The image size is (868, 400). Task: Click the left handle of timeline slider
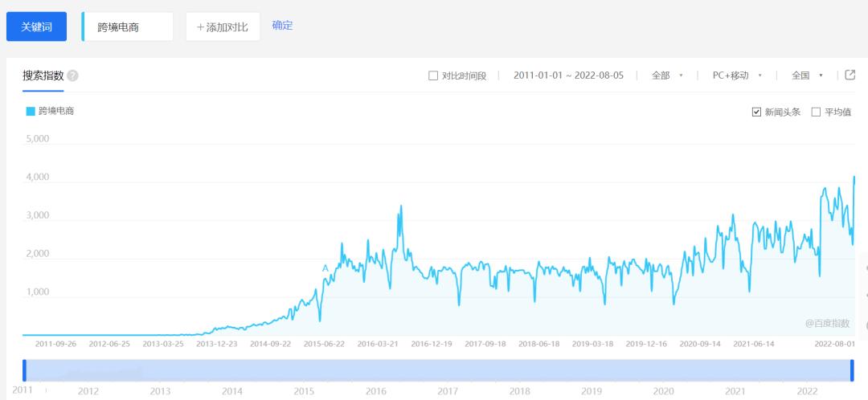tap(24, 370)
